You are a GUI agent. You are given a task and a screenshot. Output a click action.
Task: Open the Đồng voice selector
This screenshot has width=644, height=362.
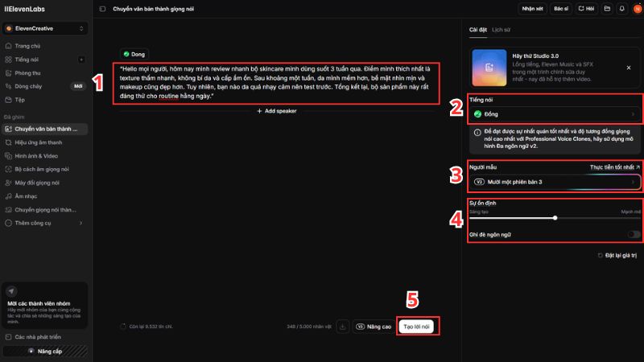555,114
